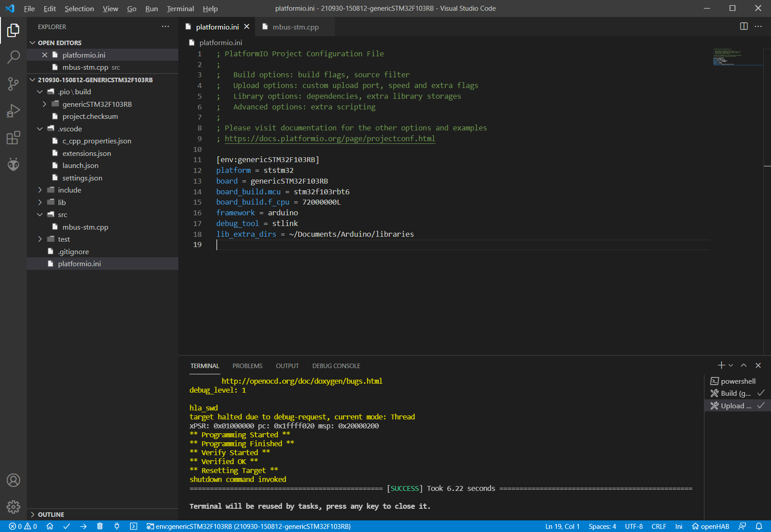The image size is (771, 532).
Task: Open the Extensions view
Action: [x=13, y=138]
